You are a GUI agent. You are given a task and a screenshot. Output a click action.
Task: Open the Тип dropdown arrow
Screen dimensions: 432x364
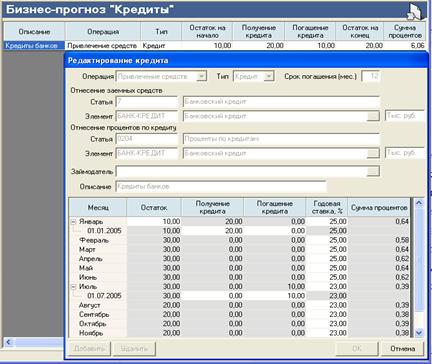(269, 76)
